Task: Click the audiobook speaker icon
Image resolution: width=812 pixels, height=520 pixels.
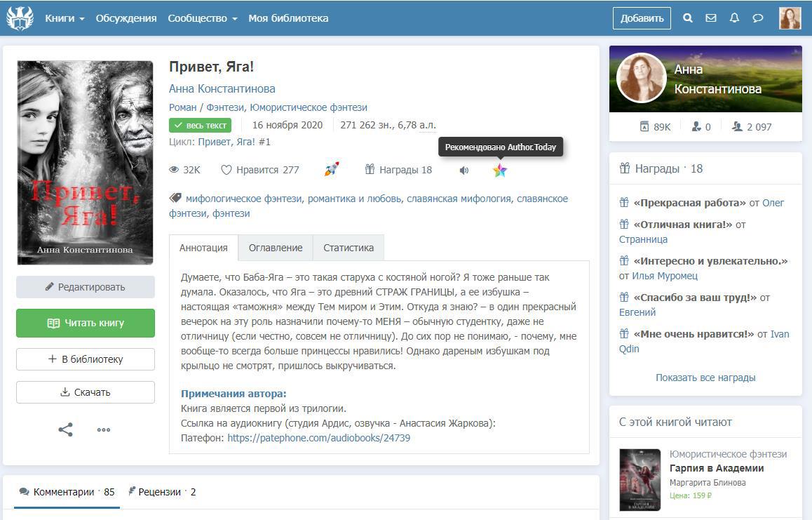Action: [x=463, y=170]
